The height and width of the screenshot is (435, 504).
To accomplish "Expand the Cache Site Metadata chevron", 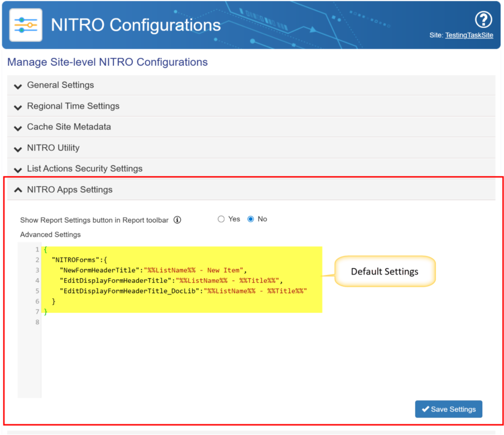I will [x=18, y=128].
